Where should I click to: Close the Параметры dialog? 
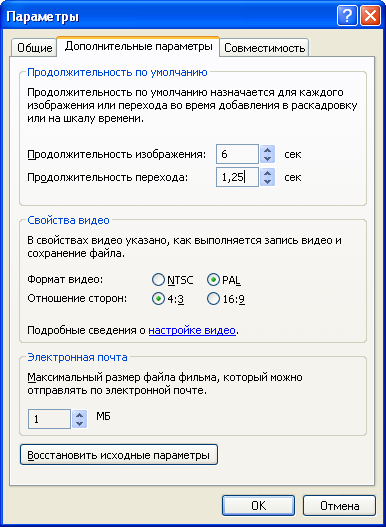(370, 16)
